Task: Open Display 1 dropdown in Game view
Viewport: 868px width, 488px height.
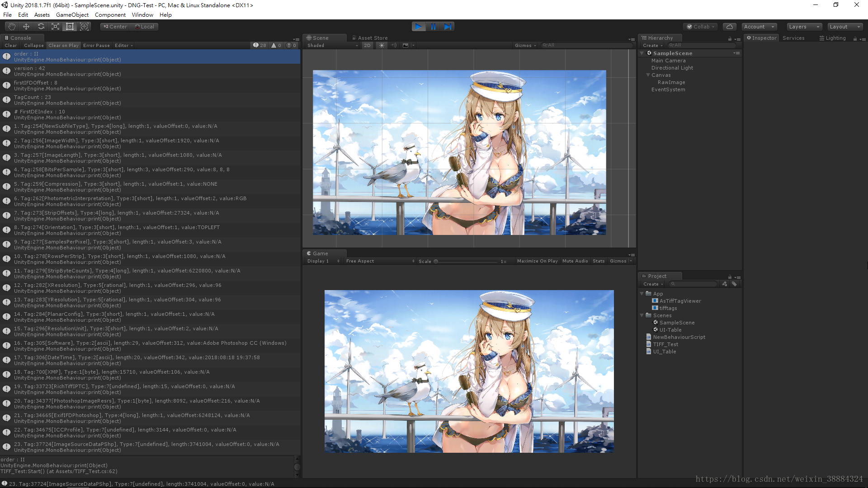Action: tap(323, 261)
